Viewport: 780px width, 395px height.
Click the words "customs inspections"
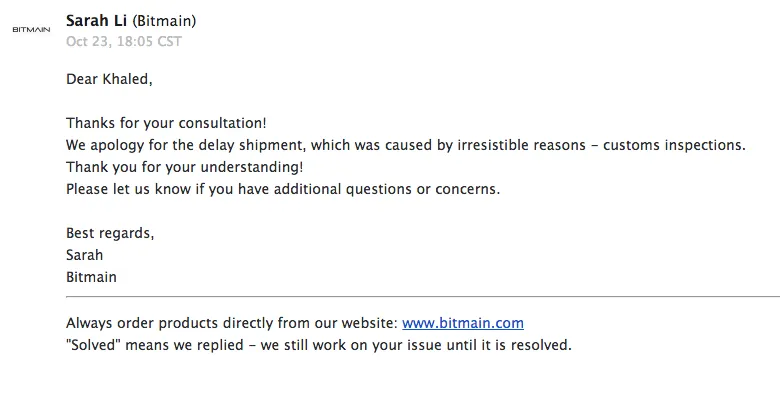673,145
